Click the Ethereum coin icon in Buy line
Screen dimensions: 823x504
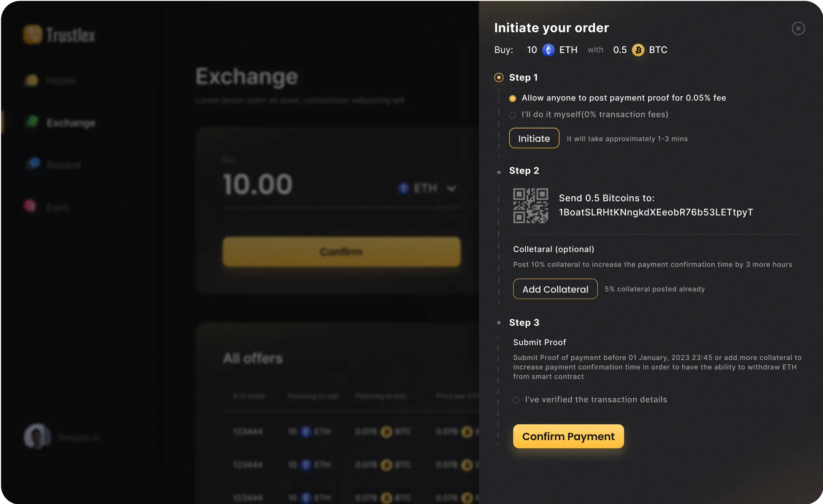pos(548,50)
